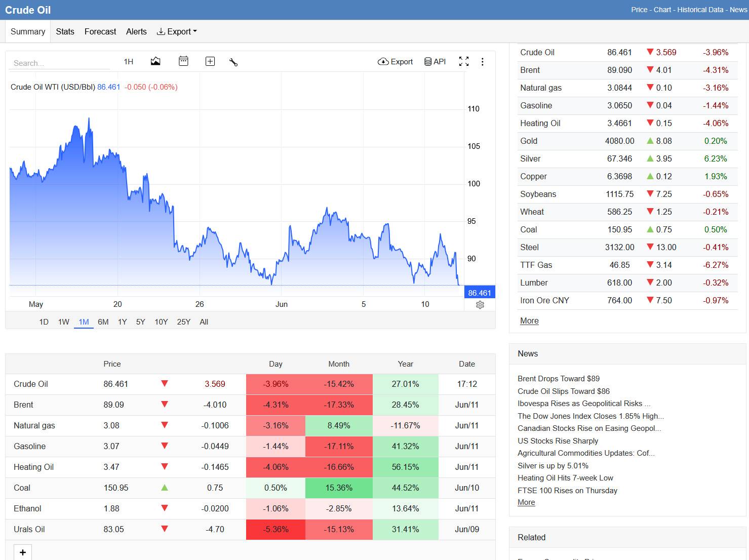
Task: Switch chart range to All
Action: [x=204, y=322]
